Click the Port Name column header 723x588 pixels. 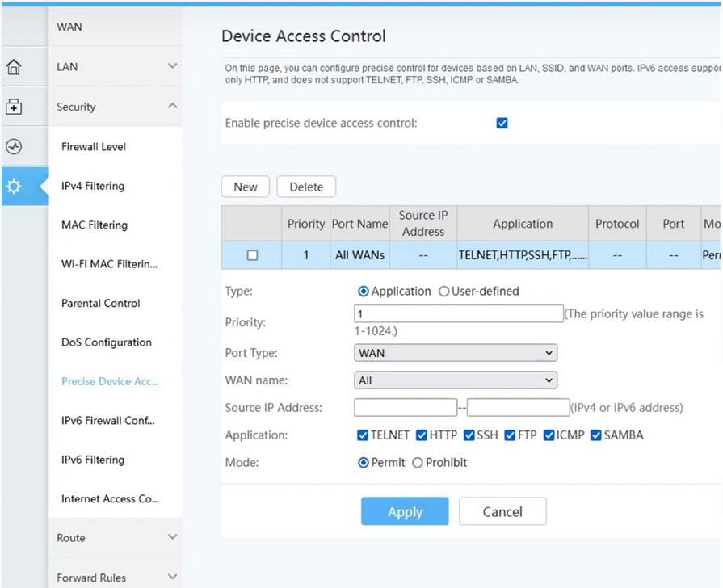pos(360,224)
